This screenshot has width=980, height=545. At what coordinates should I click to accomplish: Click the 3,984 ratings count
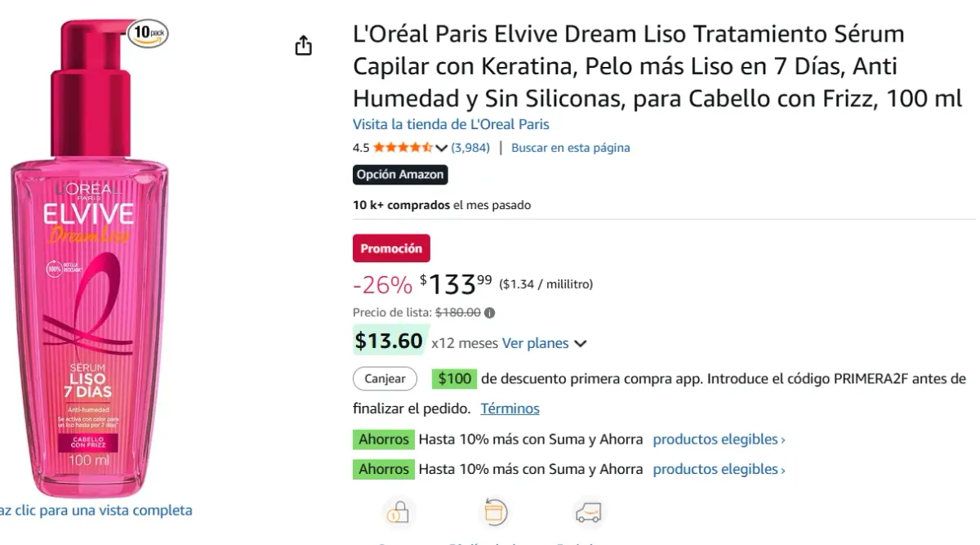[469, 147]
